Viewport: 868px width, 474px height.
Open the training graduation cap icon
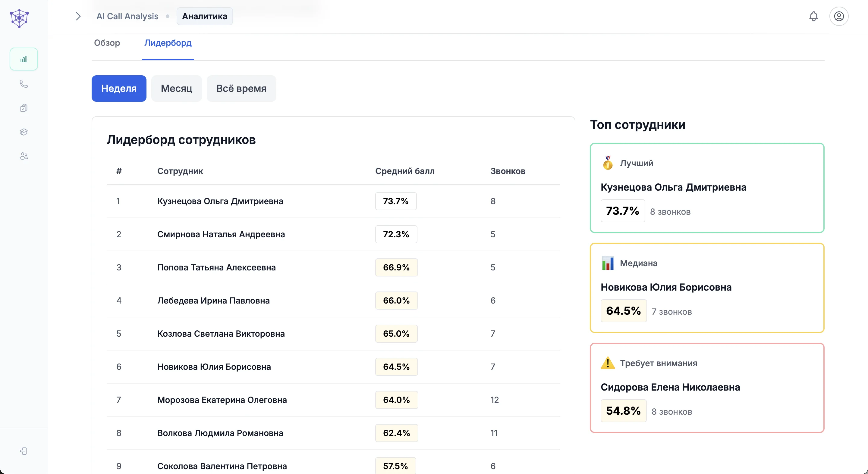(24, 132)
